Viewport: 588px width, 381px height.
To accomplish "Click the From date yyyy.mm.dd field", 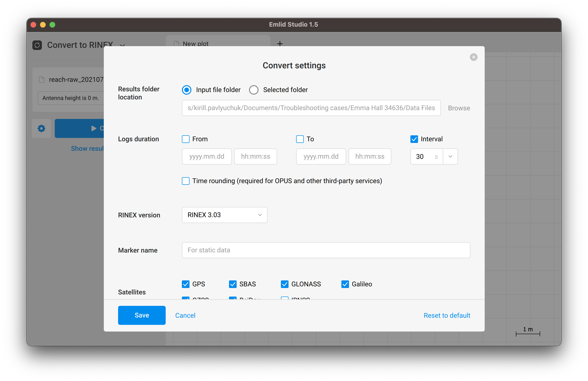I will click(207, 156).
